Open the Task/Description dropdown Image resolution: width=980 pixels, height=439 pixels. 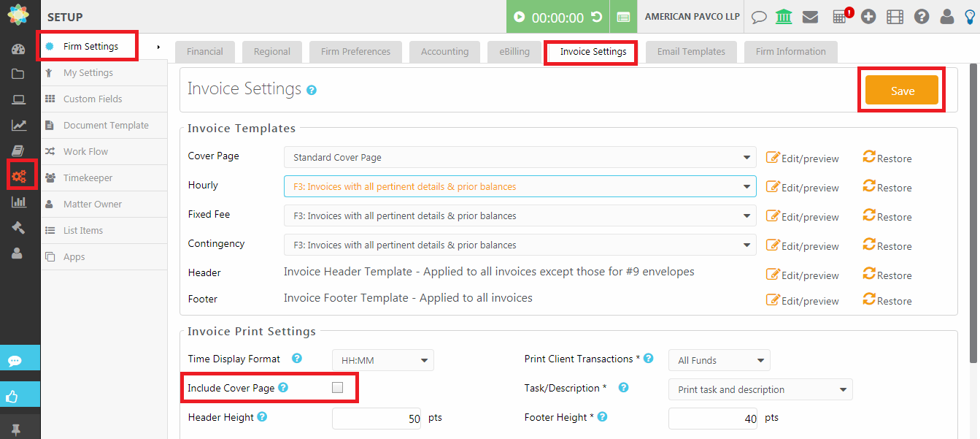click(760, 389)
